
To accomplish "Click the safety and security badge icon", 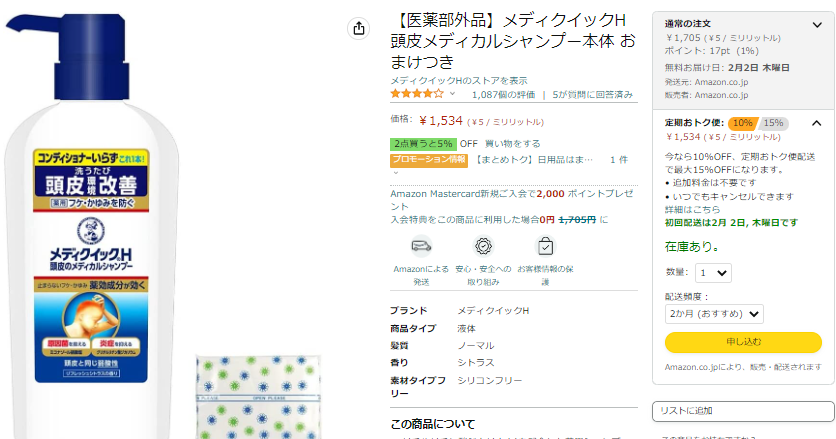I will [x=483, y=246].
